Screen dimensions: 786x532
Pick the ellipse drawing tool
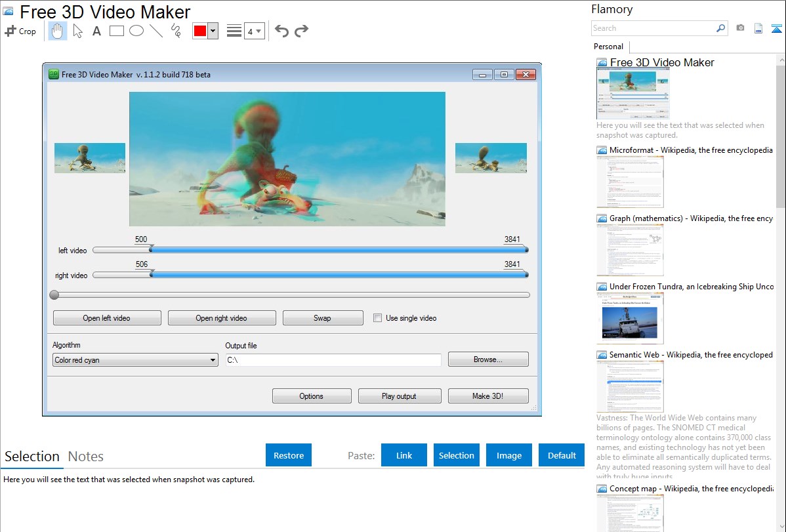[136, 31]
